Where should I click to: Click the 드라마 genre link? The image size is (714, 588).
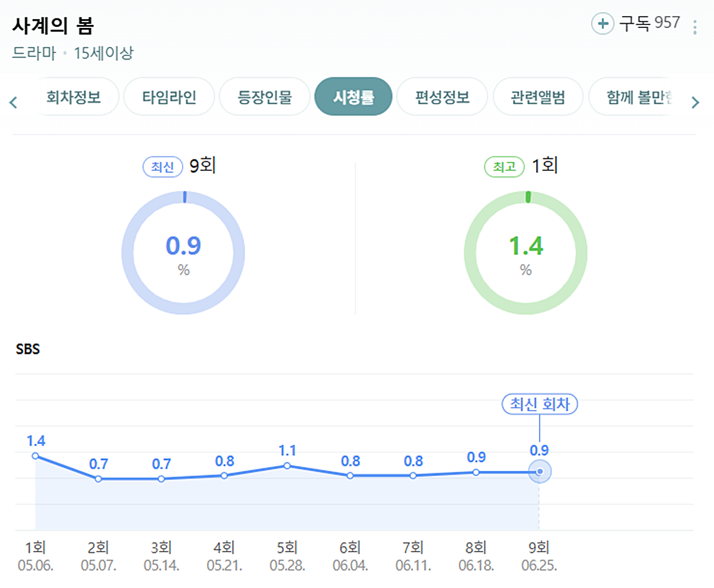coord(34,53)
